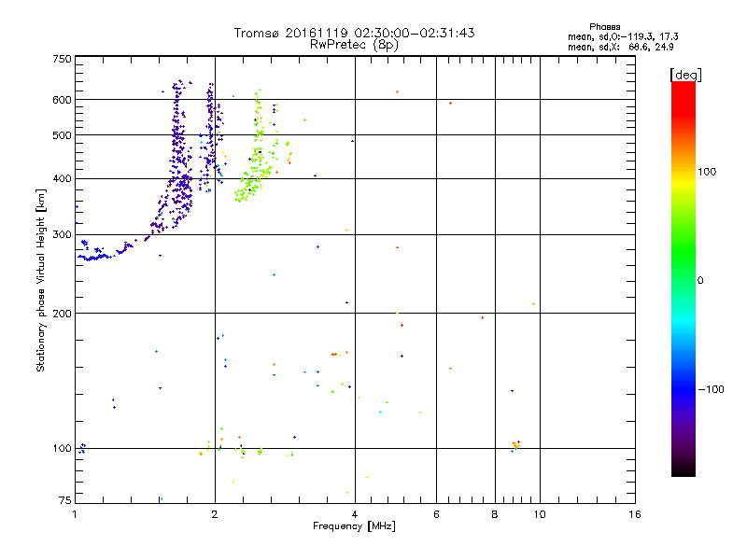This screenshot has height=560, width=747.
Task: Click the phase colorbar gradient
Action: tap(684, 278)
